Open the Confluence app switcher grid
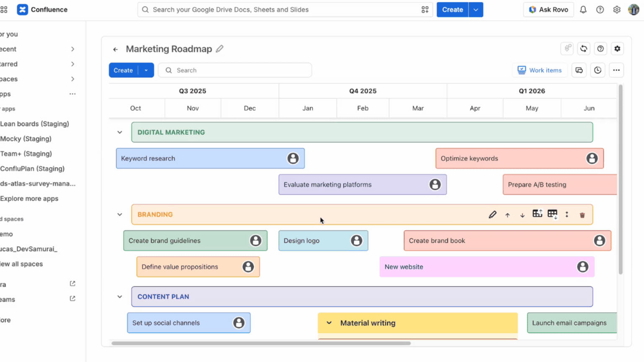The image size is (644, 362). [x=4, y=10]
